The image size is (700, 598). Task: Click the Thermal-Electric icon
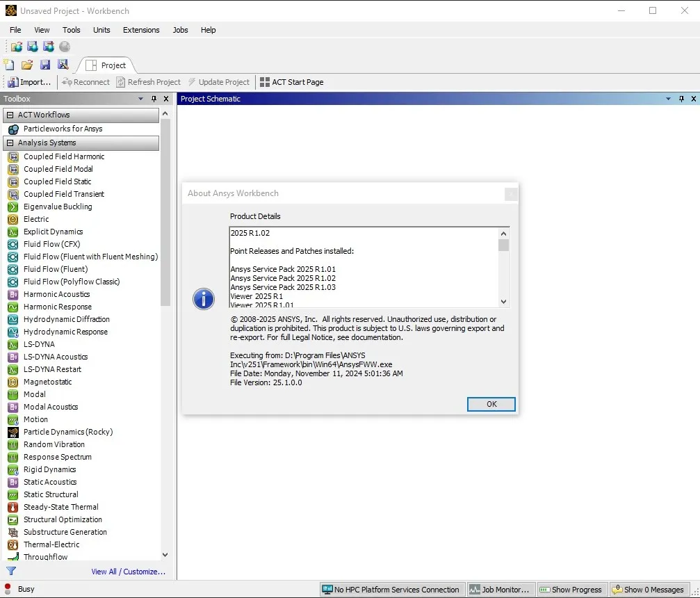click(x=13, y=544)
